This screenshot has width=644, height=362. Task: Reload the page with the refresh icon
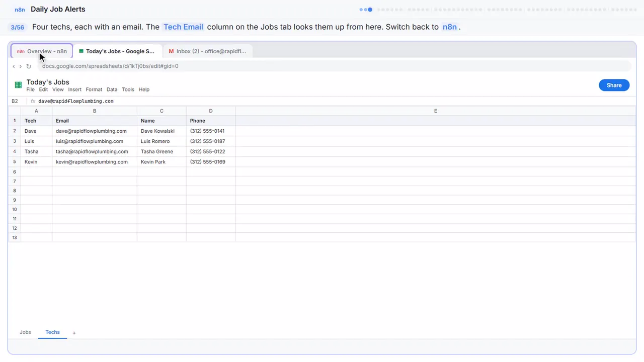point(29,66)
